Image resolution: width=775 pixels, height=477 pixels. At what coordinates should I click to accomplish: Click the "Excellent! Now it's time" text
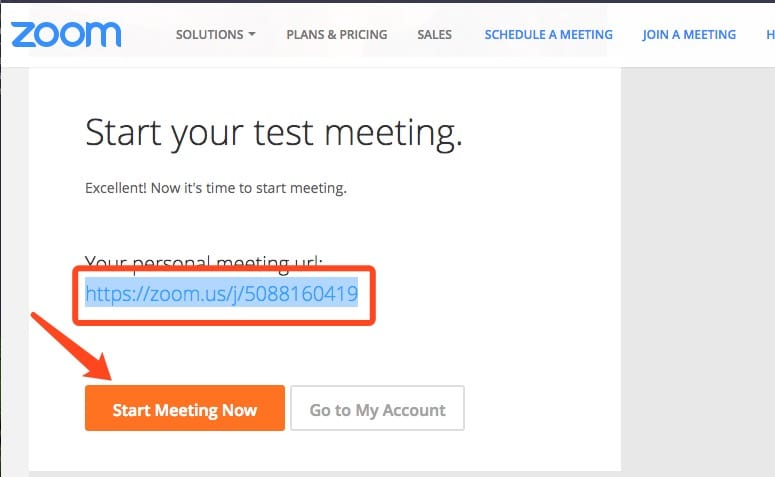[x=215, y=188]
